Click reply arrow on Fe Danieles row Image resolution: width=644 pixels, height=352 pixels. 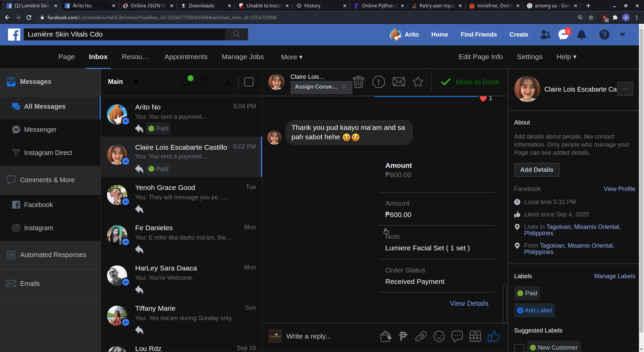[139, 249]
